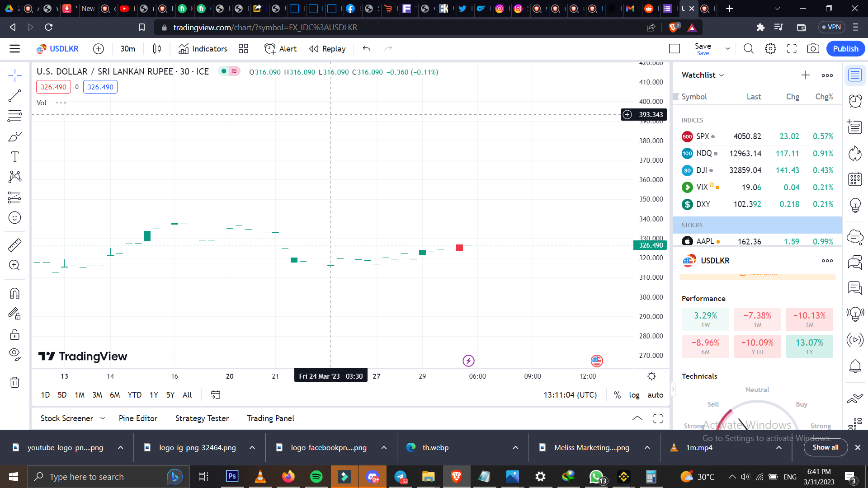This screenshot has width=868, height=488.
Task: Select the 1M date range
Action: coord(80,395)
